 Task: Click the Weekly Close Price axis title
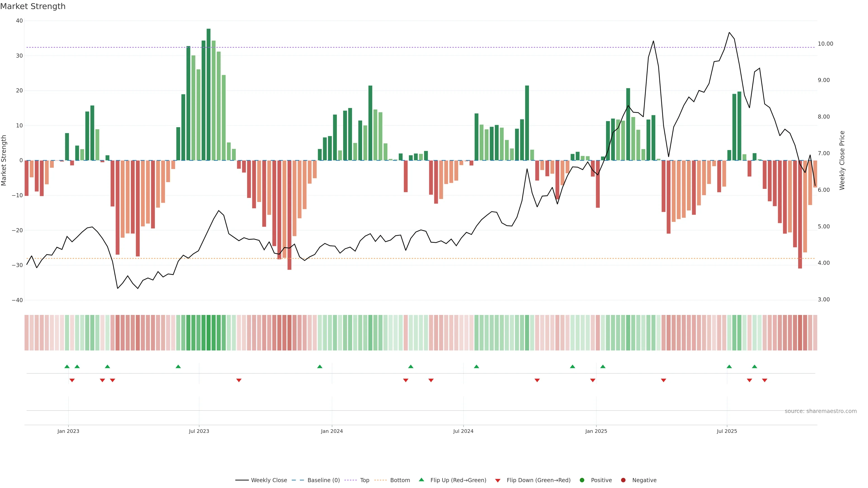[x=842, y=160]
